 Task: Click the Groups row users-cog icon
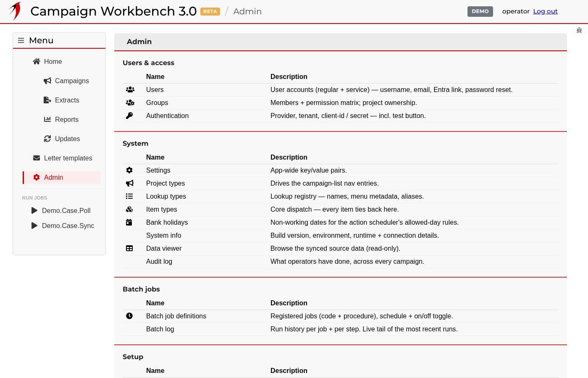[130, 102]
